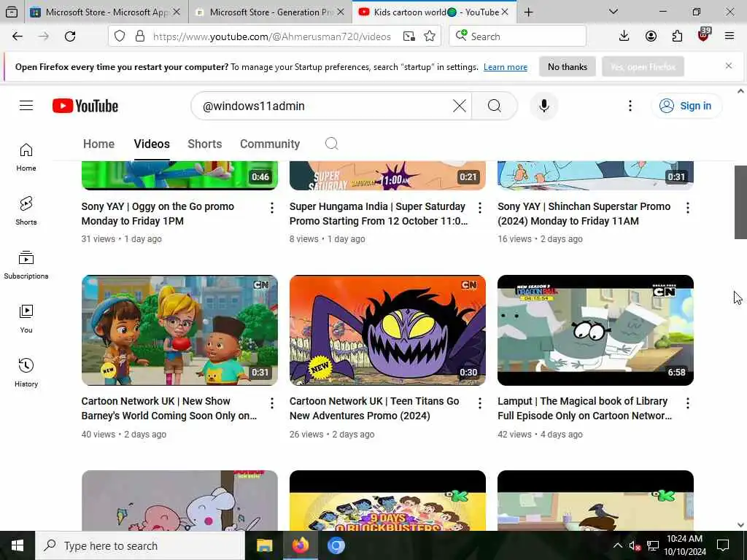Open History in the YouTube sidebar
This screenshot has height=560, width=747.
click(x=26, y=373)
